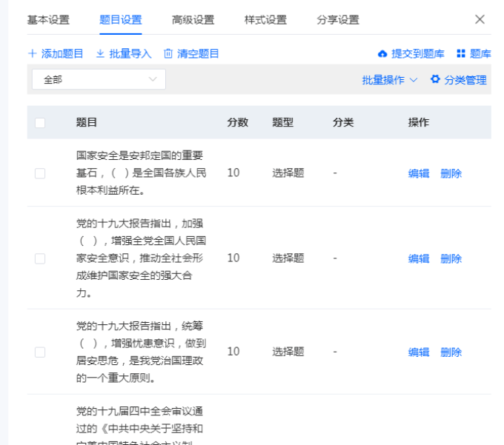Click the 分类 column header
The height and width of the screenshot is (445, 504).
click(x=343, y=122)
